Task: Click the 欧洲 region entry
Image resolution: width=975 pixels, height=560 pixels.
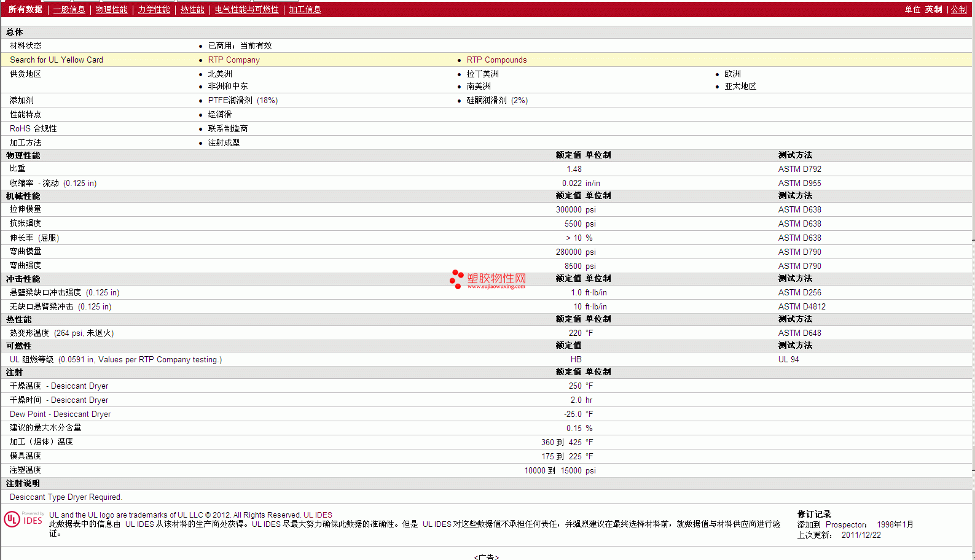Action: 732,74
